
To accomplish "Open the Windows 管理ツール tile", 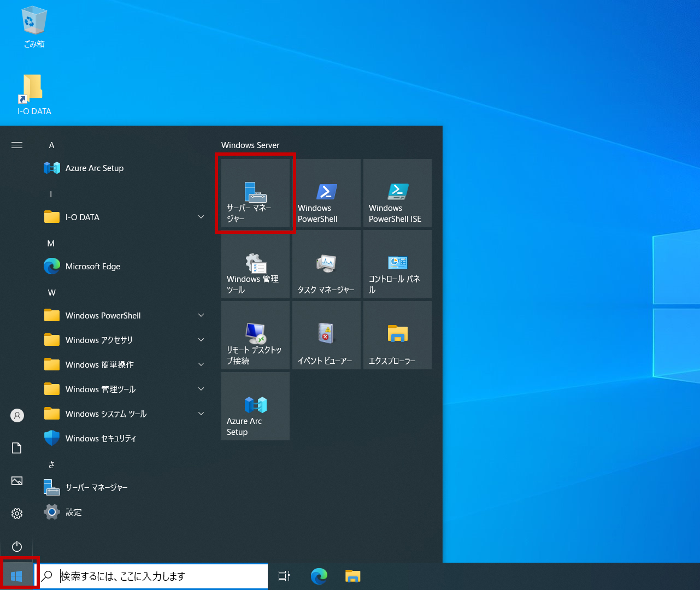I will pos(255,264).
